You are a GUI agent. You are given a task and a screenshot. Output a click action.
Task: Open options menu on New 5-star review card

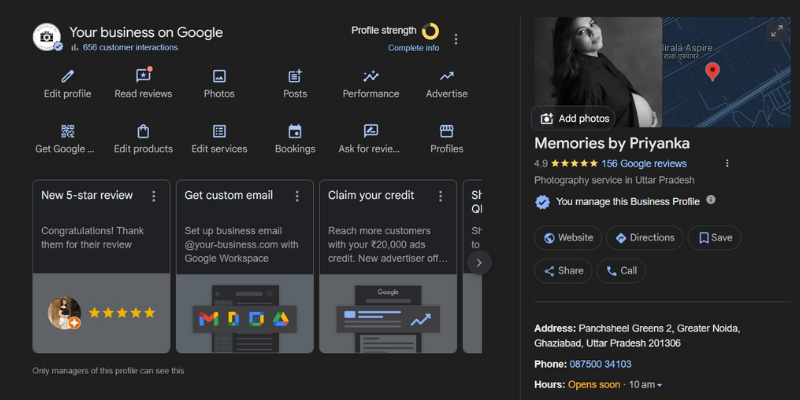154,196
